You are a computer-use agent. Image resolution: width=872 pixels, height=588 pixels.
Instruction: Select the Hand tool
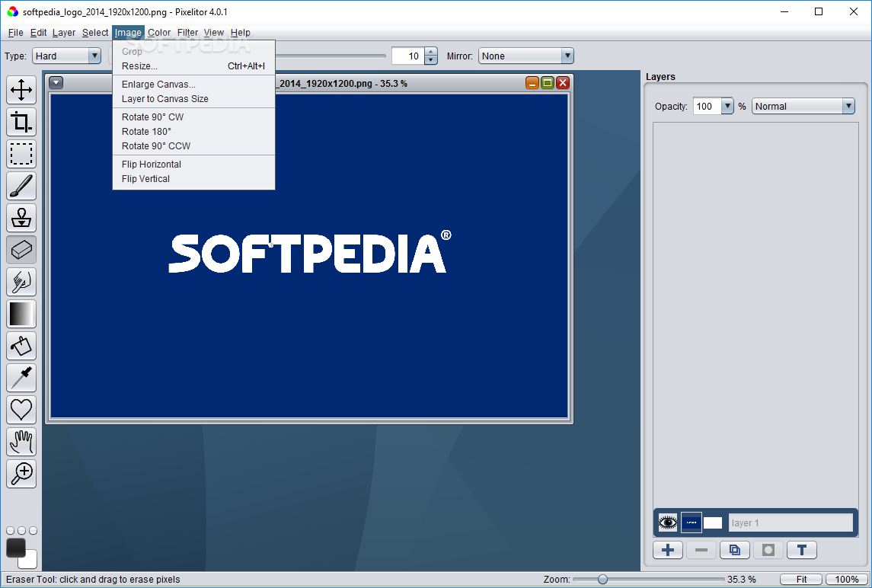click(x=21, y=442)
